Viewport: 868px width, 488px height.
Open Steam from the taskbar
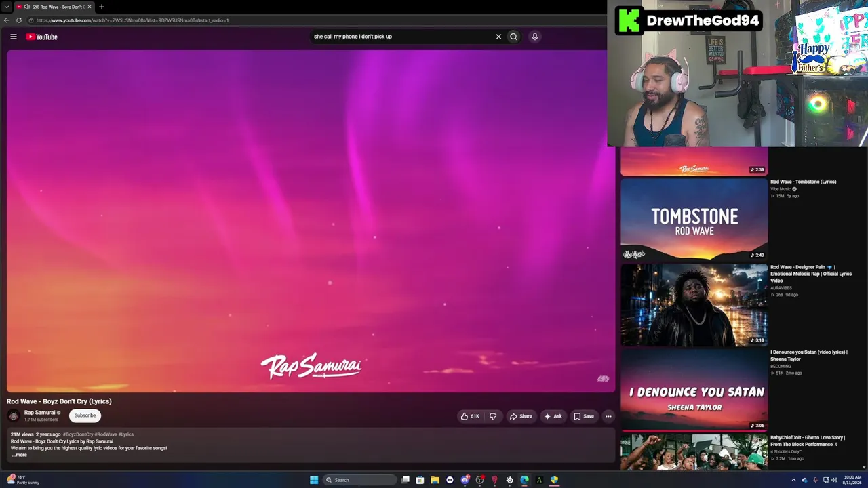[x=509, y=480]
